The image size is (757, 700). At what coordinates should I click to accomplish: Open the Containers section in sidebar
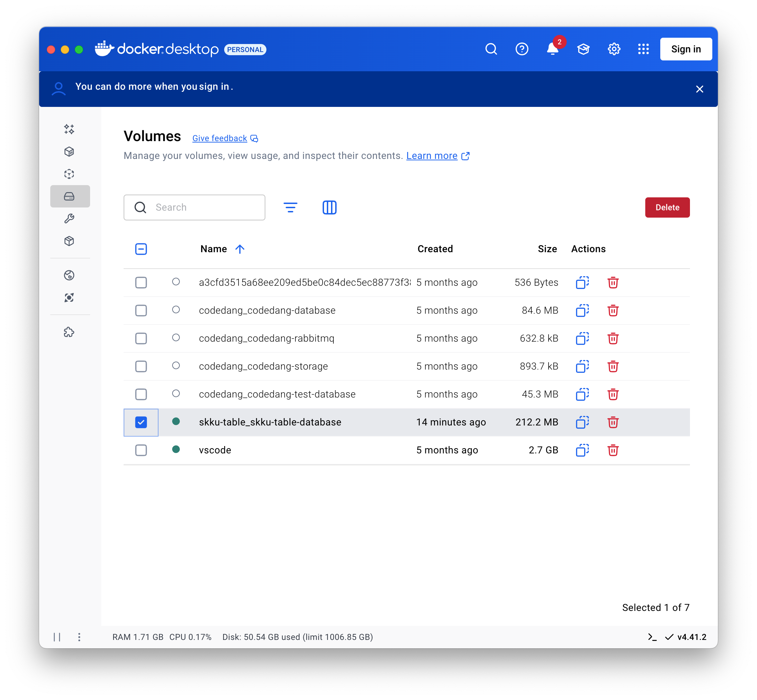69,152
